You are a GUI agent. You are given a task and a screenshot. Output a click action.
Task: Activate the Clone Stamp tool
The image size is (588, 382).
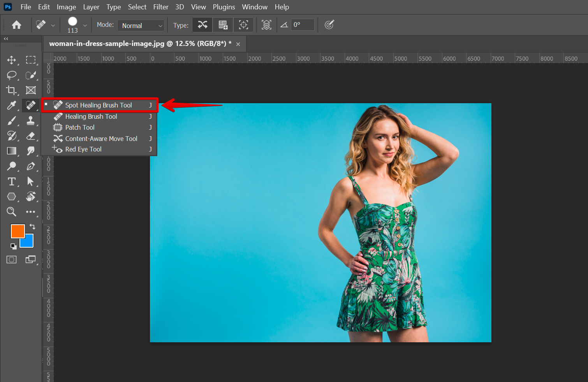[x=30, y=121]
